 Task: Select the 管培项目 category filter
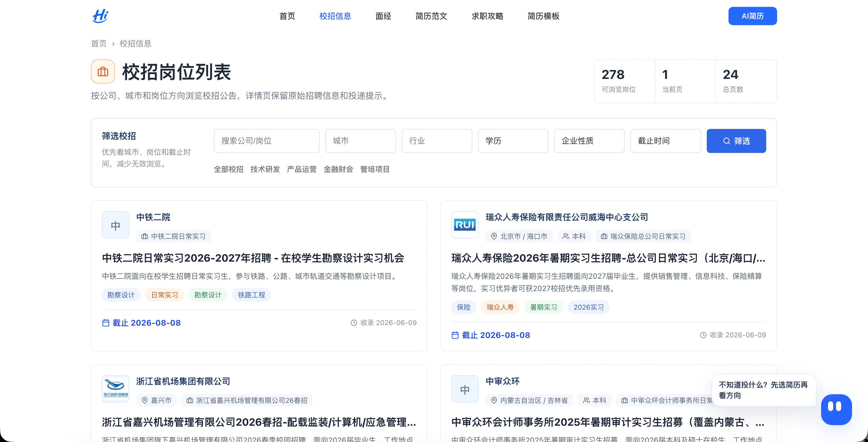point(375,169)
